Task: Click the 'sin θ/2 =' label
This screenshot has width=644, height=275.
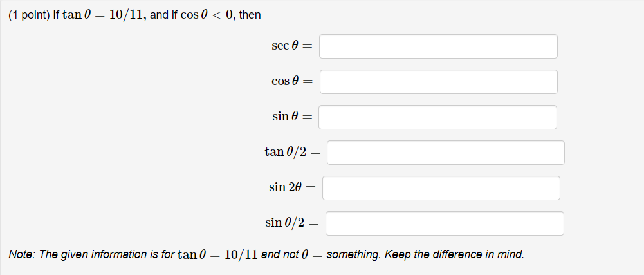Action: point(291,223)
